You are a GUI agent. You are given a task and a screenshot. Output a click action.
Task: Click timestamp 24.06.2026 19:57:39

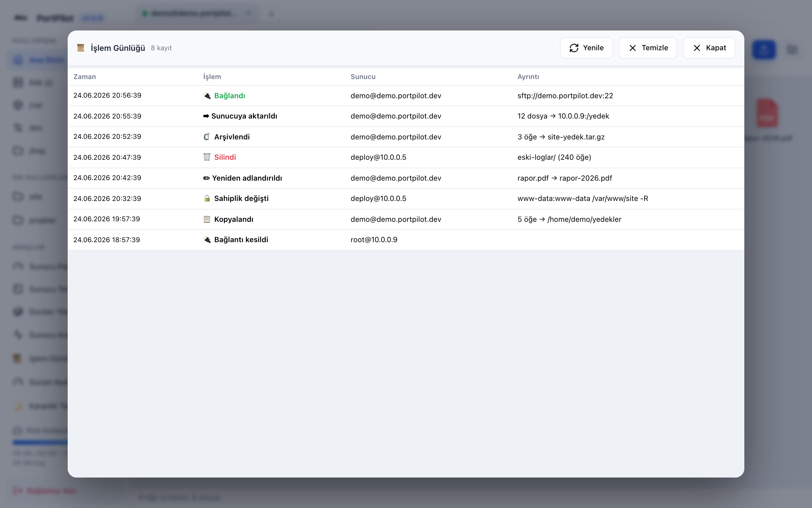coord(107,219)
